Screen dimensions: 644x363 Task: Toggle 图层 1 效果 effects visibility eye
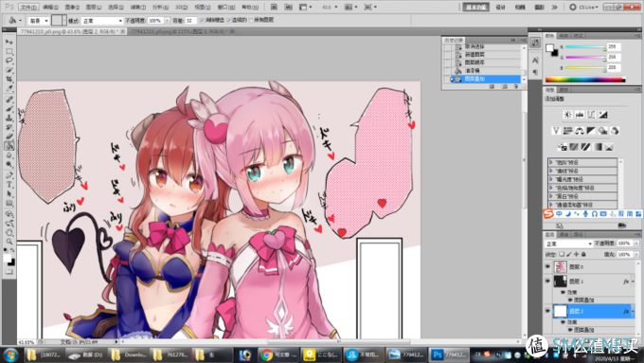pos(563,292)
